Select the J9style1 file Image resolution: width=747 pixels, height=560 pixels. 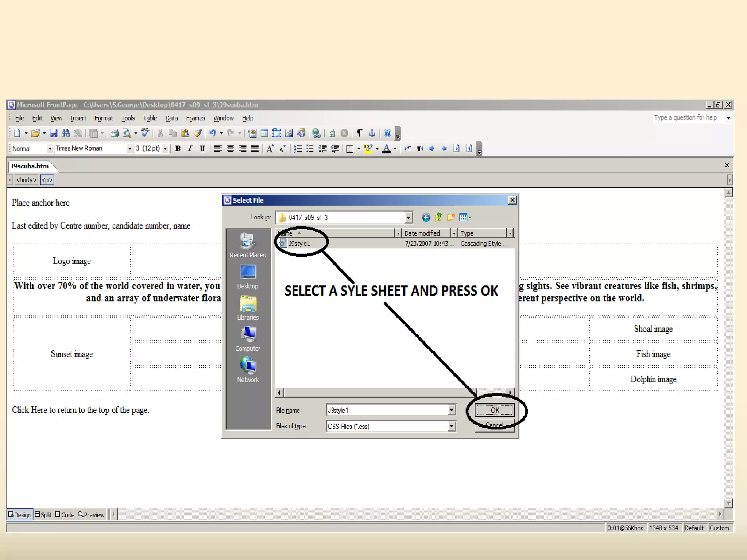pos(299,244)
